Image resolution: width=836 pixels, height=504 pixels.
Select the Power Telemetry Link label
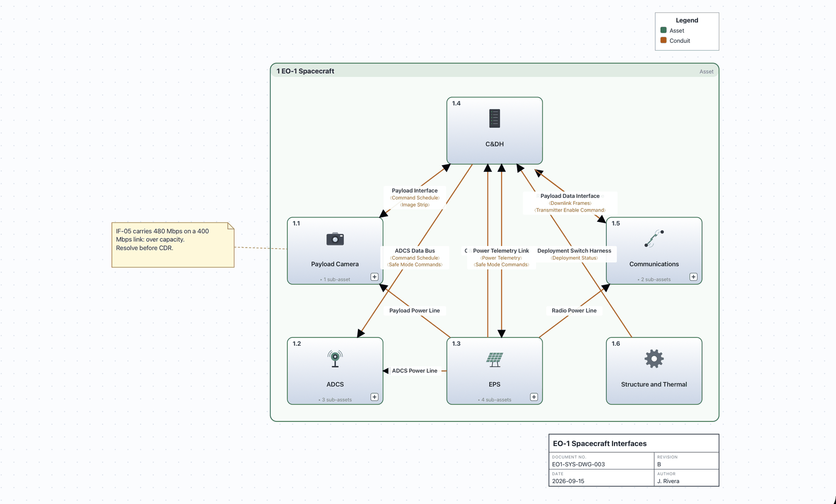[501, 251]
